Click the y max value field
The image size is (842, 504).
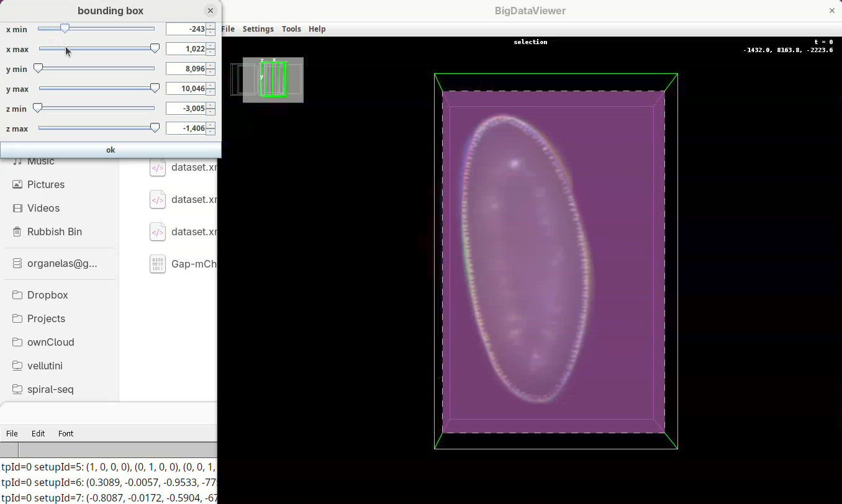coord(186,89)
